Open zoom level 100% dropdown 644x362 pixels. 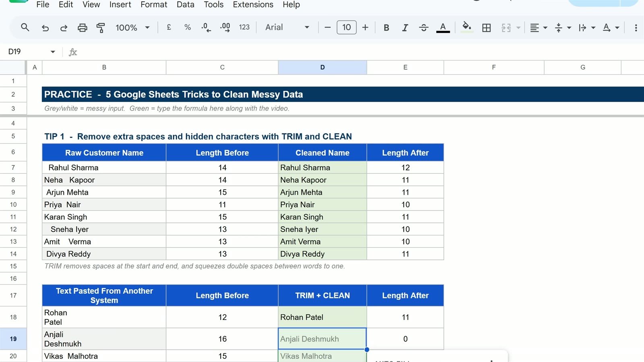click(x=133, y=27)
